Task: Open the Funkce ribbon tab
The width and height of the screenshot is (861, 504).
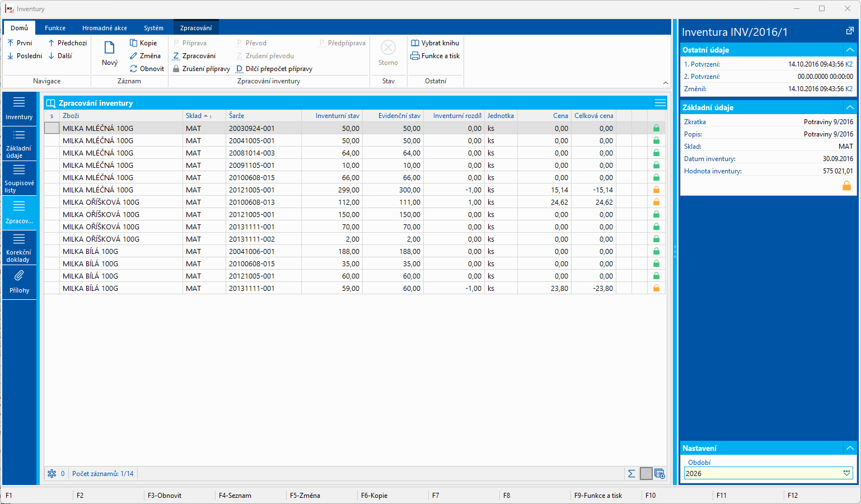Action: coord(55,28)
